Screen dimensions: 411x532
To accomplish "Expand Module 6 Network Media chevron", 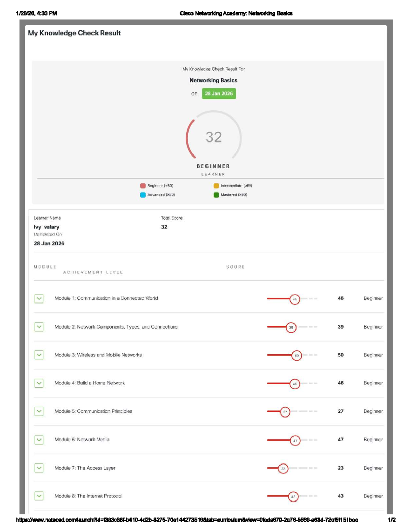I will (39, 440).
